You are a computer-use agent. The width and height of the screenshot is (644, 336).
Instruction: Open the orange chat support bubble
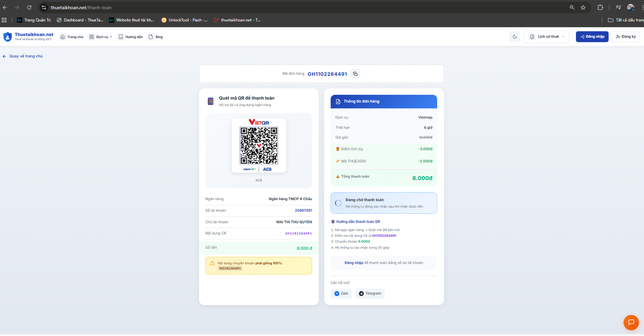coord(631,322)
